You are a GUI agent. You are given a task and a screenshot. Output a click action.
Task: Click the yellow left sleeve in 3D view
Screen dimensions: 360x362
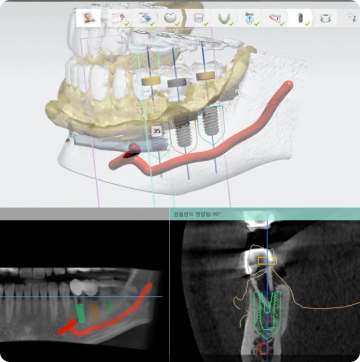151,81
